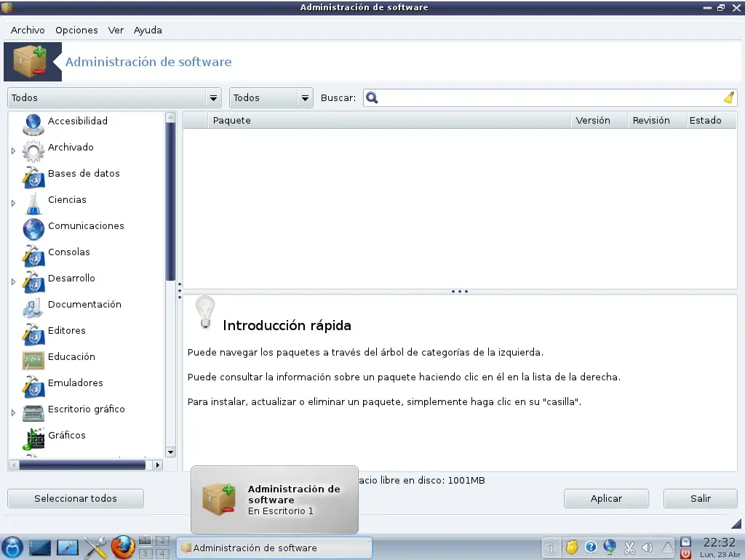Expand the Escritorio gráfico category

pyautogui.click(x=13, y=413)
